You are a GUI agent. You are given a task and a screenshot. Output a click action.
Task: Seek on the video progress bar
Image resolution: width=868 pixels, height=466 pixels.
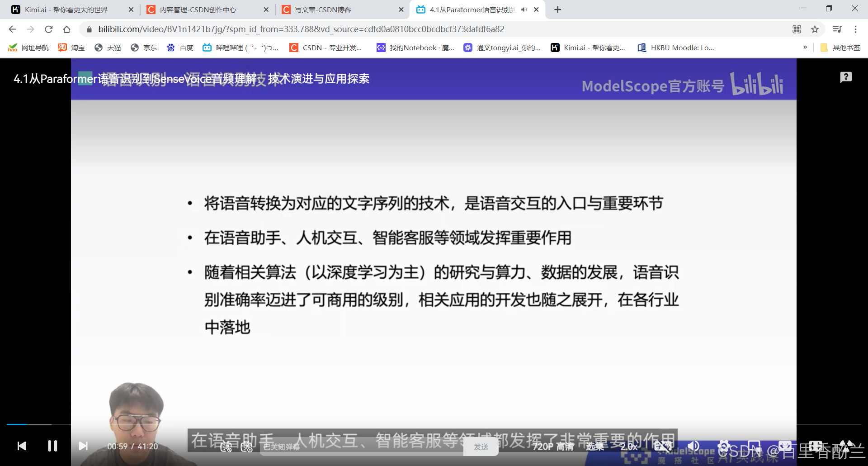[434, 424]
